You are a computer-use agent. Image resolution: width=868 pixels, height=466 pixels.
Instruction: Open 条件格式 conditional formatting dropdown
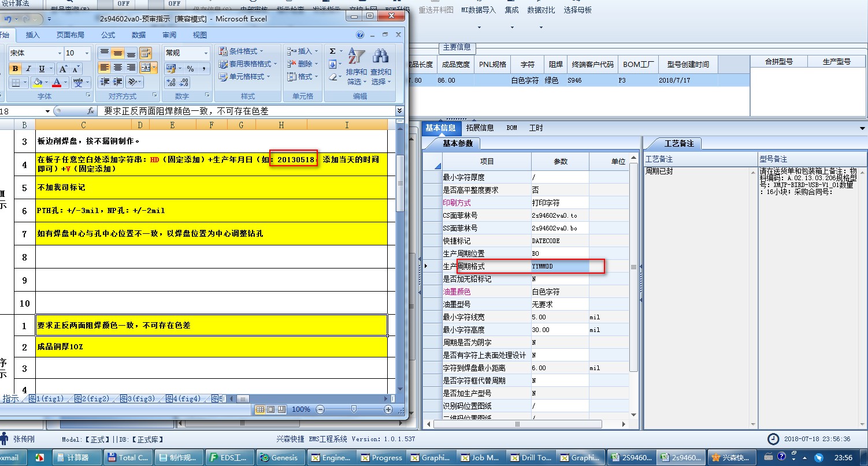241,51
